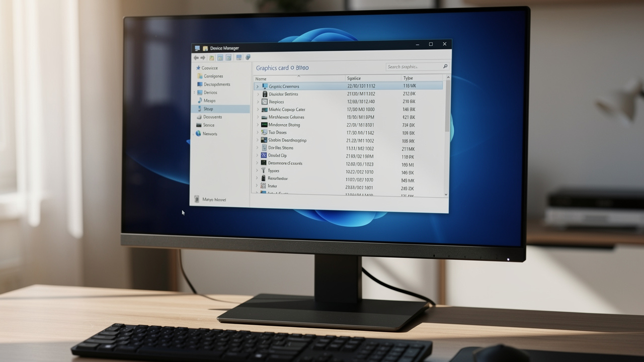Image resolution: width=644 pixels, height=362 pixels.
Task: Click the back navigation arrow
Action: 196,57
